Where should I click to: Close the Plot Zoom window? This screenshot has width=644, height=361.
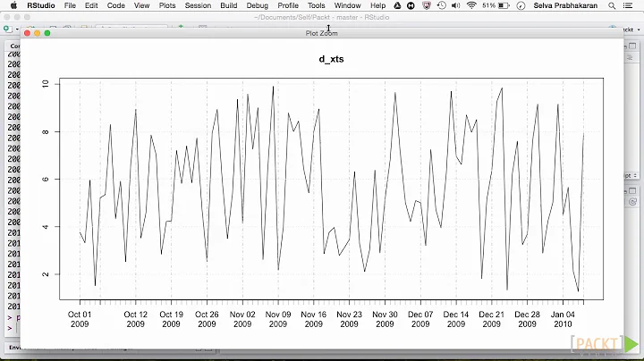[x=27, y=33]
